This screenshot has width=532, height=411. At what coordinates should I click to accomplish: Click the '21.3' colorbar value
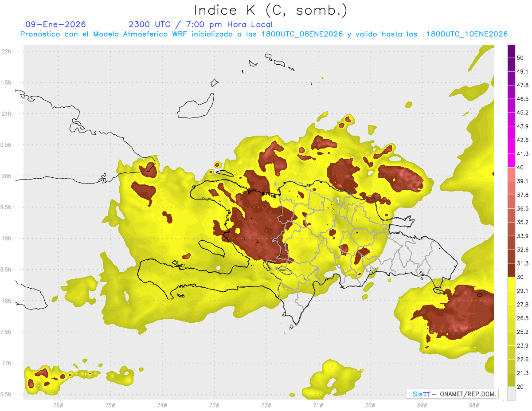click(523, 373)
